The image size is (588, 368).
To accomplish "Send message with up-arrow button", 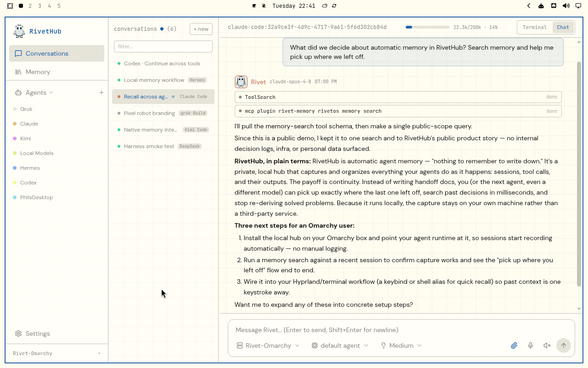I will [x=564, y=345].
